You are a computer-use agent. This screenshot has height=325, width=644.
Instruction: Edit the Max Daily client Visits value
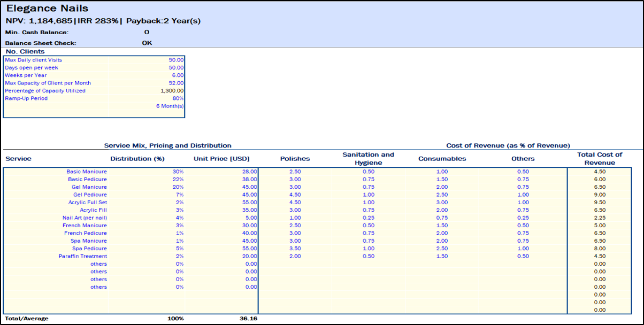pos(176,60)
